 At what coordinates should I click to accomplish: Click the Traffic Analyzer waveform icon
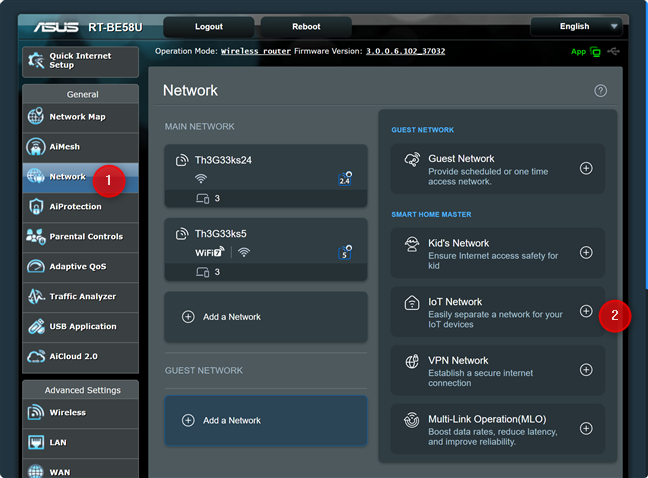(36, 296)
